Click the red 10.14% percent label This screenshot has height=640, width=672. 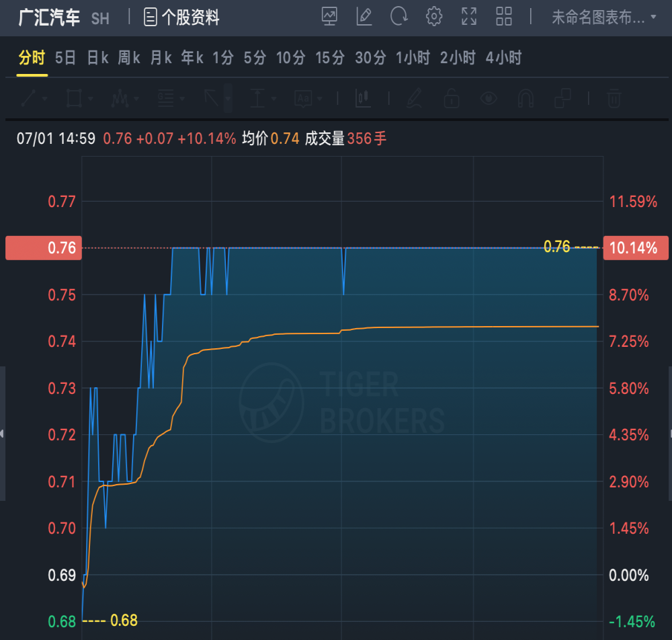point(636,248)
